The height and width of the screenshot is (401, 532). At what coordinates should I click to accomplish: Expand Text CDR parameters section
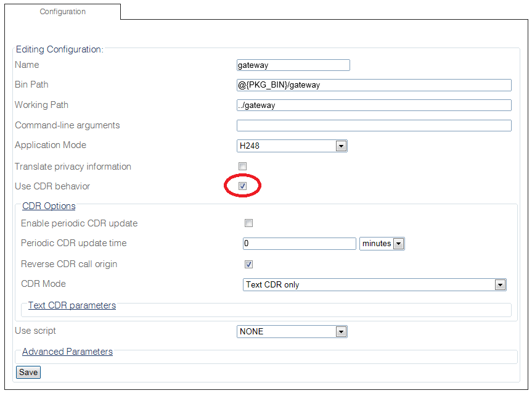tap(72, 305)
